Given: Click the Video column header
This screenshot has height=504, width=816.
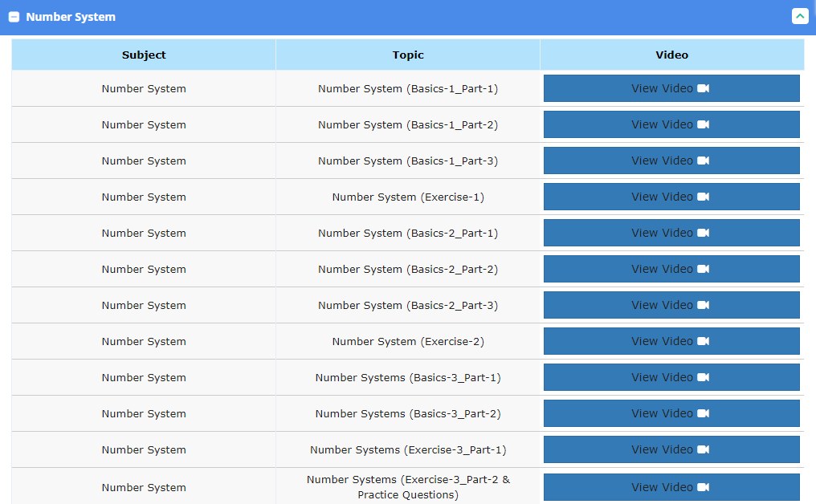Looking at the screenshot, I should point(671,55).
